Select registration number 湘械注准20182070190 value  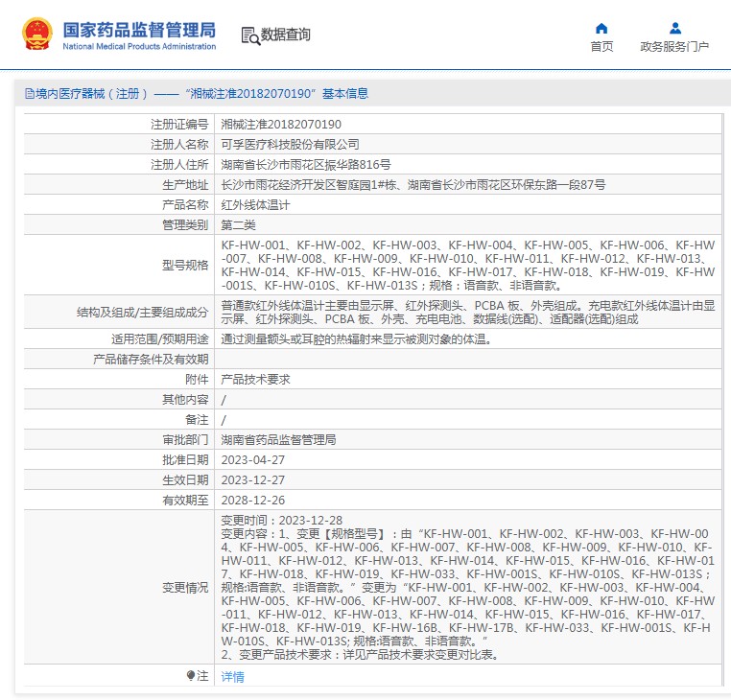[281, 125]
